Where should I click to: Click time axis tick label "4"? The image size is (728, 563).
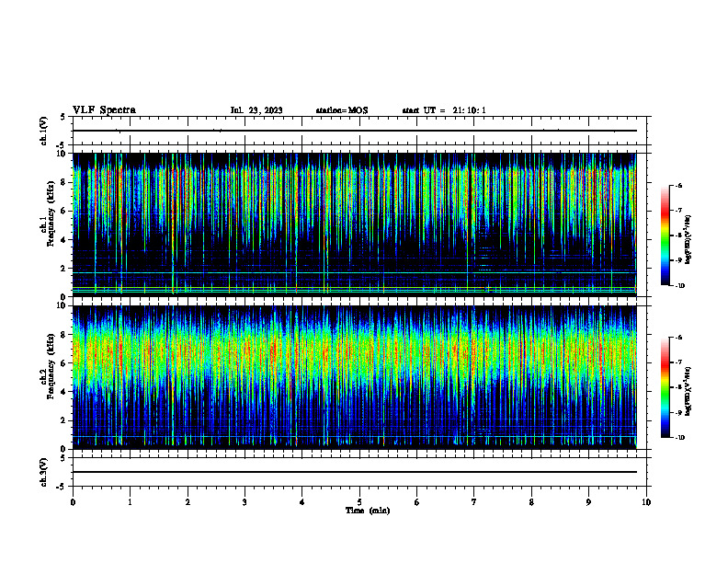(302, 502)
